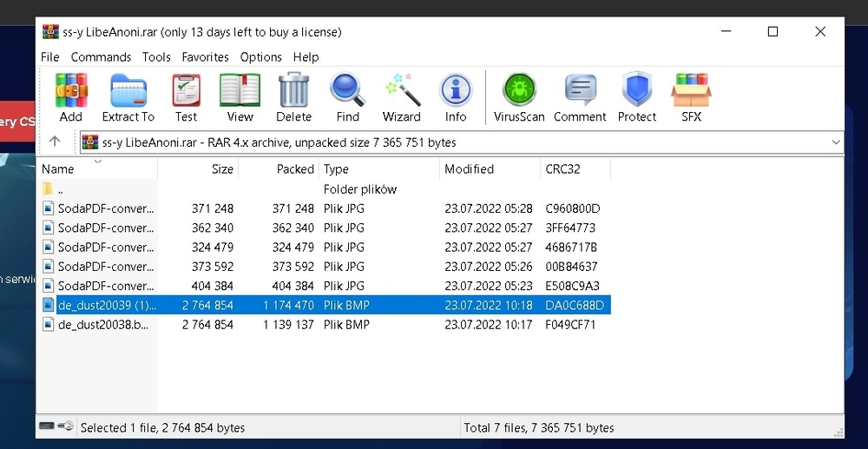Select the parent folder '..' icon
The height and width of the screenshot is (449, 868).
click(48, 188)
